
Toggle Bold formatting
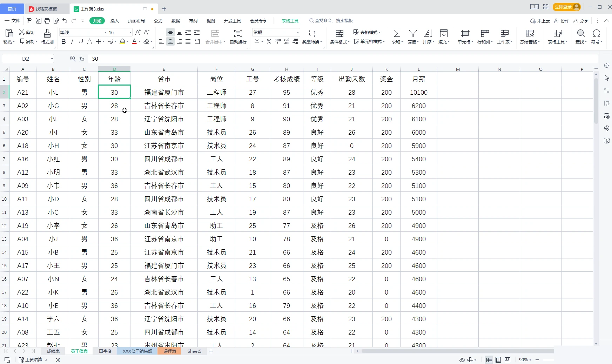point(63,42)
